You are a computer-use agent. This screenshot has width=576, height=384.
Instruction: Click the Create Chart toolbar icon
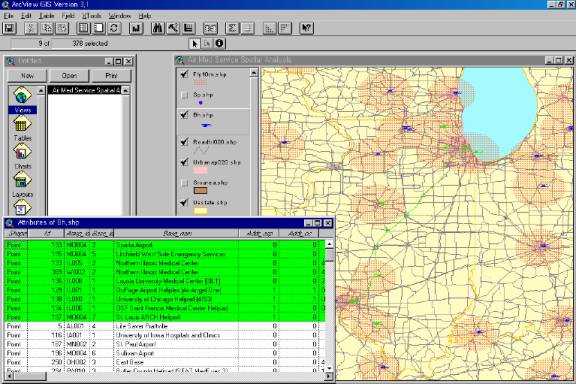136,28
